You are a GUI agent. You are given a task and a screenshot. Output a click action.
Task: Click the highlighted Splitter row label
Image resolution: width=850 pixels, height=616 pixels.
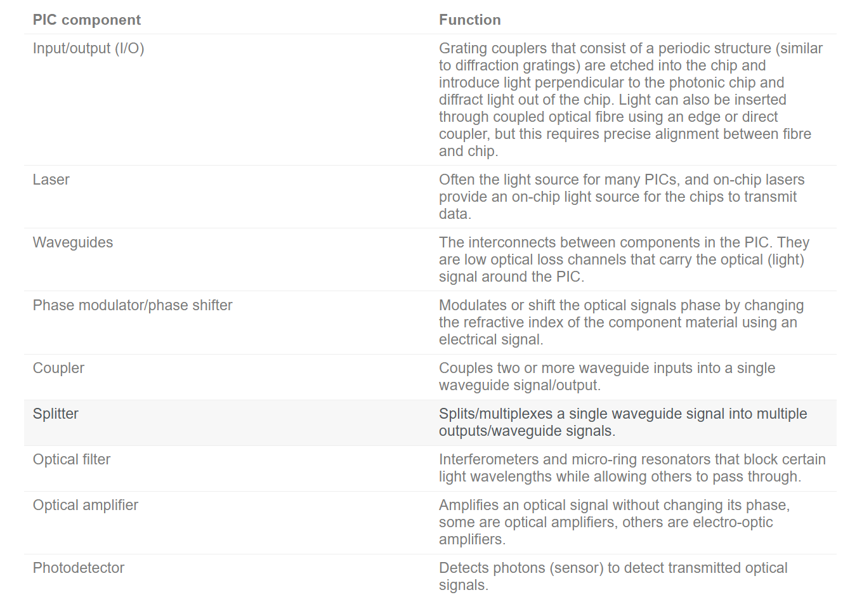pyautogui.click(x=56, y=414)
